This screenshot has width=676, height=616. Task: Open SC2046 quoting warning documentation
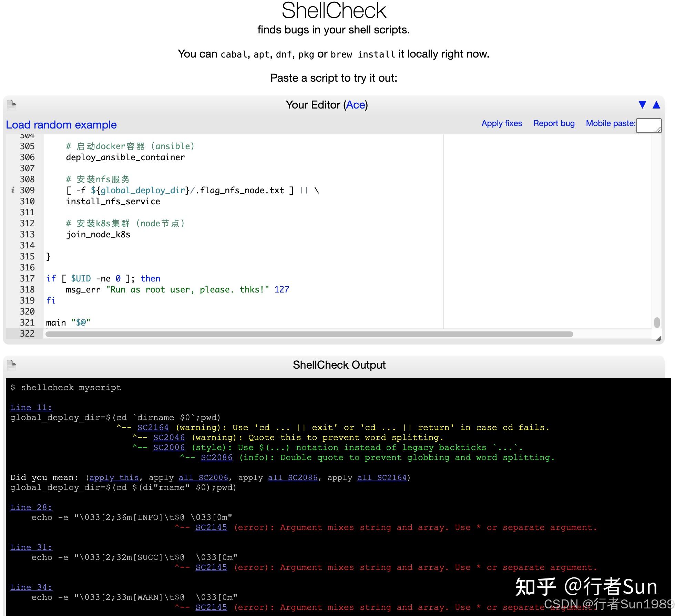[x=169, y=437]
